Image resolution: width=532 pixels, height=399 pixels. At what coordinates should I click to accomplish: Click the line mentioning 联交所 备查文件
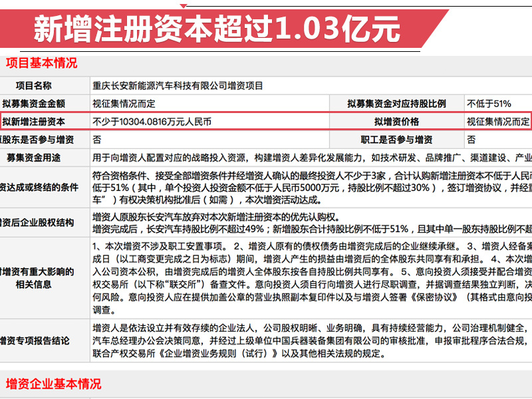click(312, 285)
